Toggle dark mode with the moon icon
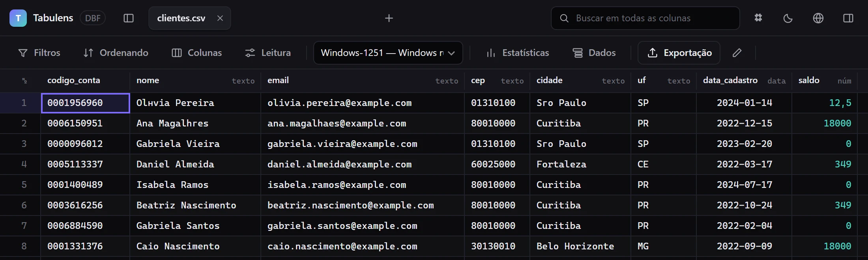The height and width of the screenshot is (260, 868). coord(788,18)
